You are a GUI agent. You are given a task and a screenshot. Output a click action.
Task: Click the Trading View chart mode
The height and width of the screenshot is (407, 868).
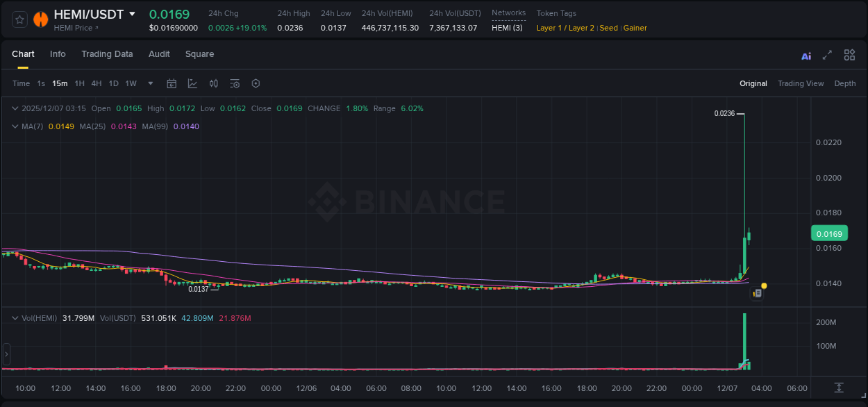801,83
